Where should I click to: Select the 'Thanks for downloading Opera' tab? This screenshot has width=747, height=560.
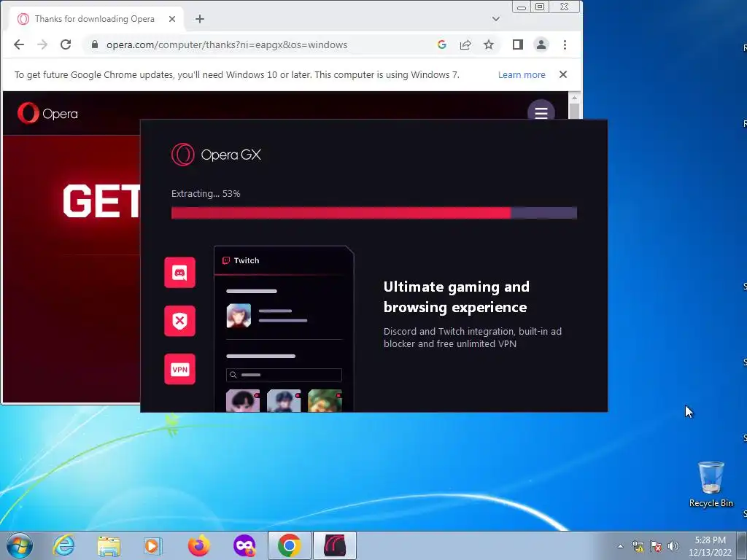(x=94, y=19)
